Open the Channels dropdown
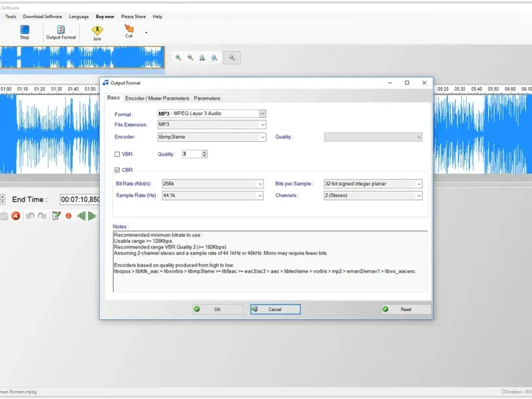Image resolution: width=532 pixels, height=399 pixels. pyautogui.click(x=418, y=196)
